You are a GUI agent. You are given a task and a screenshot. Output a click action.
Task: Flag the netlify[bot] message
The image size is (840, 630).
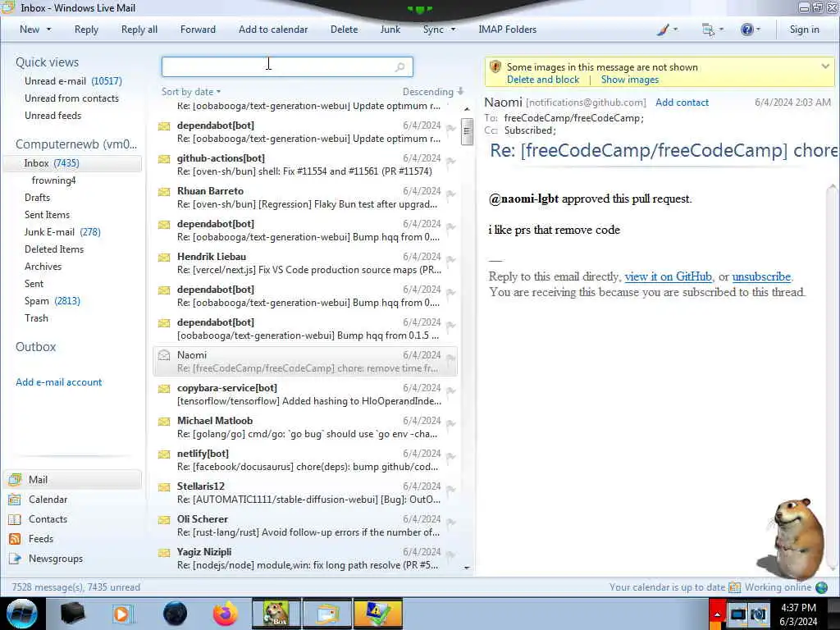[450, 457]
